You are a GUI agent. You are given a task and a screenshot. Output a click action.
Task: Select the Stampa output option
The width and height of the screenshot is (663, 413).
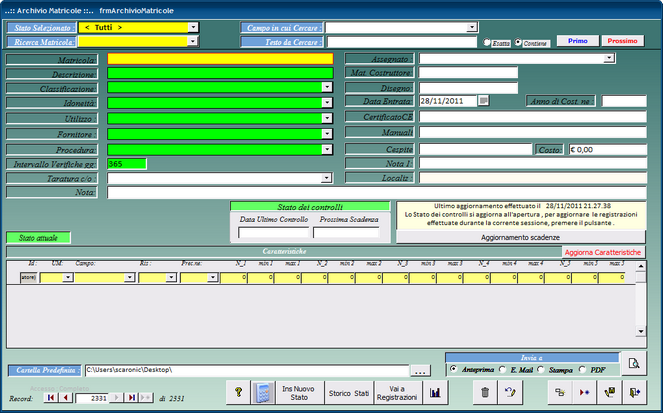(x=541, y=369)
